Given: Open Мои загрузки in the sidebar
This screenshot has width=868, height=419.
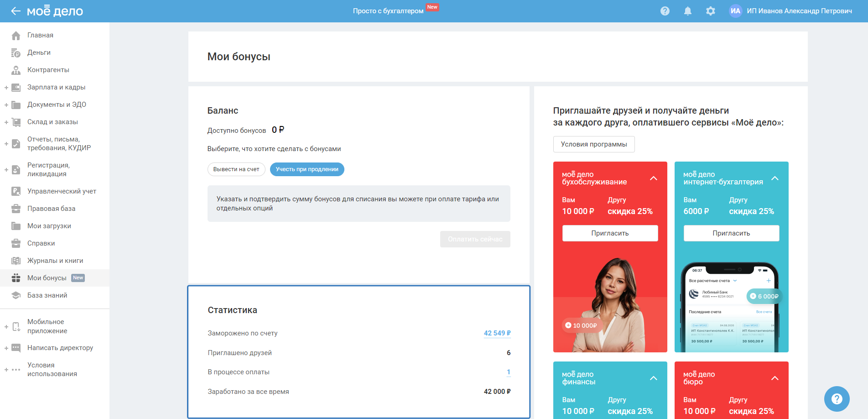Looking at the screenshot, I should tap(49, 226).
